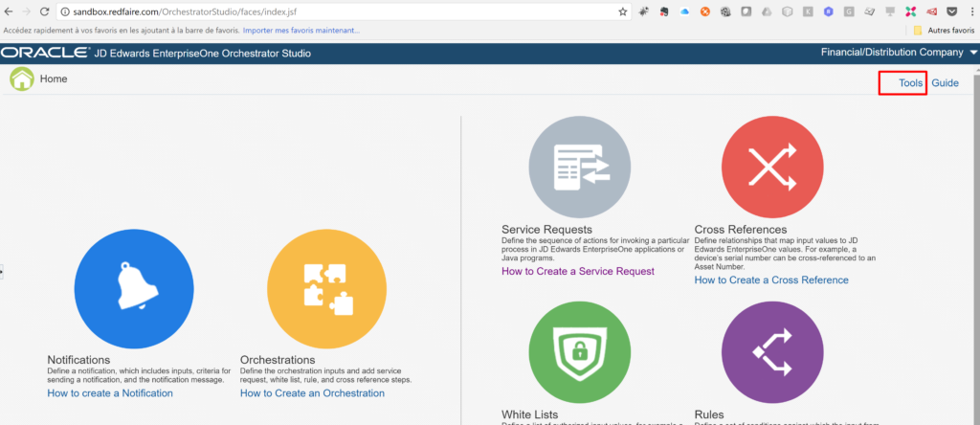Click the green Home icon
Image resolution: width=980 pixels, height=425 pixels.
tap(22, 79)
